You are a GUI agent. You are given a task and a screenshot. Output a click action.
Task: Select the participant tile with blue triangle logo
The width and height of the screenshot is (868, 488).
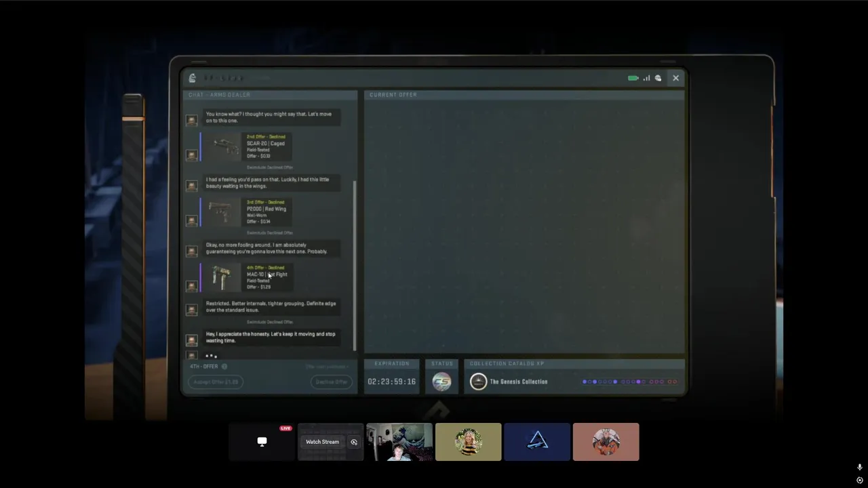pos(537,442)
